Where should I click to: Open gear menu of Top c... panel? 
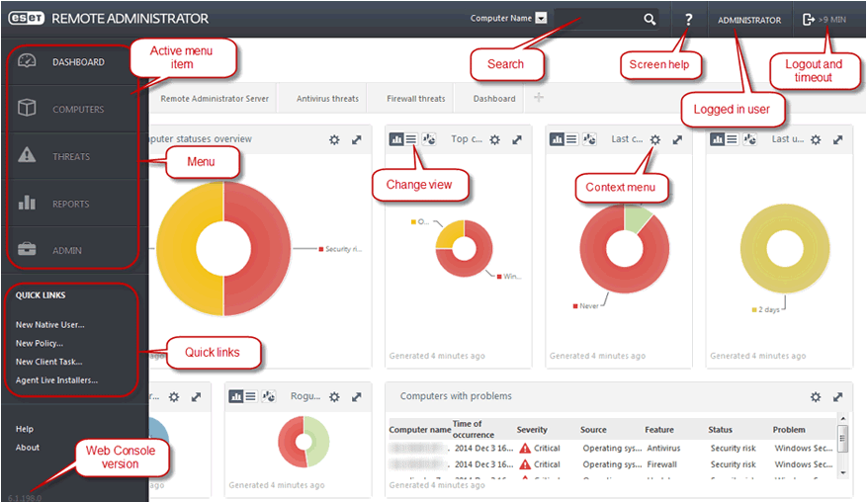[495, 140]
